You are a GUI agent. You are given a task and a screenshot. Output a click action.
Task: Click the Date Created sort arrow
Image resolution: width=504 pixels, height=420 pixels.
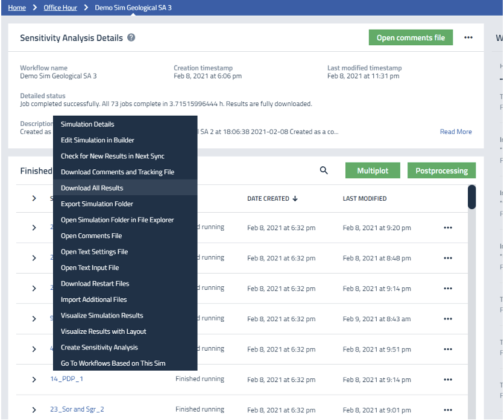click(x=295, y=198)
